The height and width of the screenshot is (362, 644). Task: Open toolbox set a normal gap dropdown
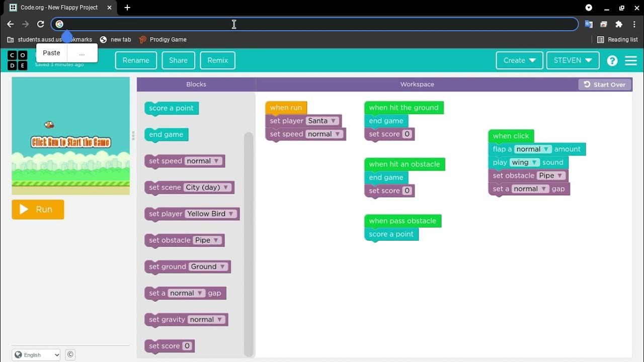187,293
